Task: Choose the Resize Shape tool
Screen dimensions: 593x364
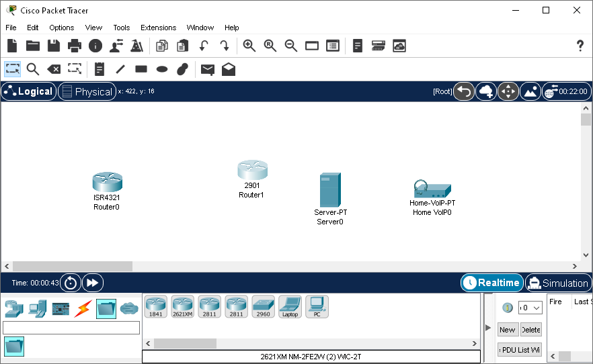Action: 75,69
